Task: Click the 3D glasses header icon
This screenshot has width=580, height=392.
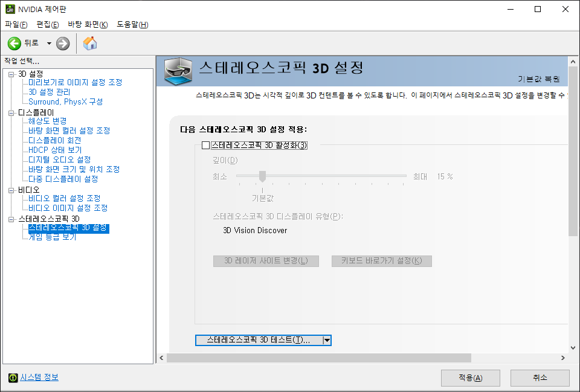Action: click(x=178, y=71)
